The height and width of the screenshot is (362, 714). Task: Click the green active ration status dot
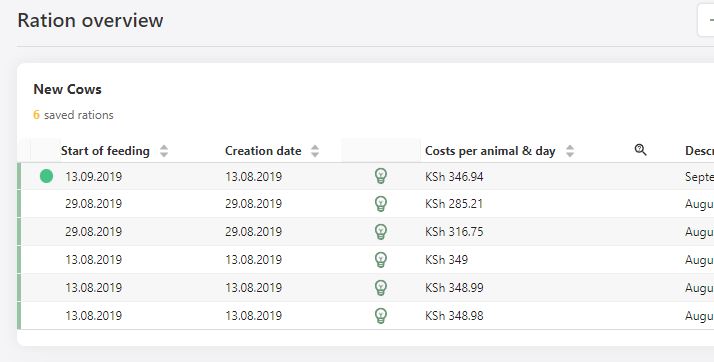pos(46,176)
